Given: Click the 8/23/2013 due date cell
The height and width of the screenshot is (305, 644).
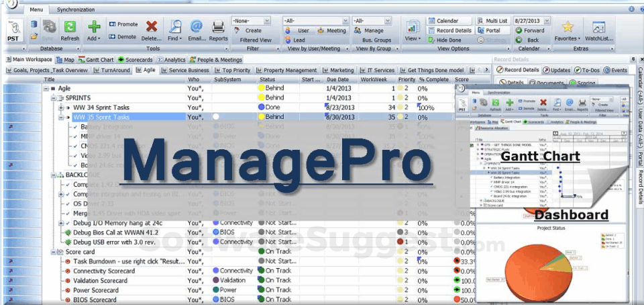Looking at the screenshot, I should coord(341,107).
